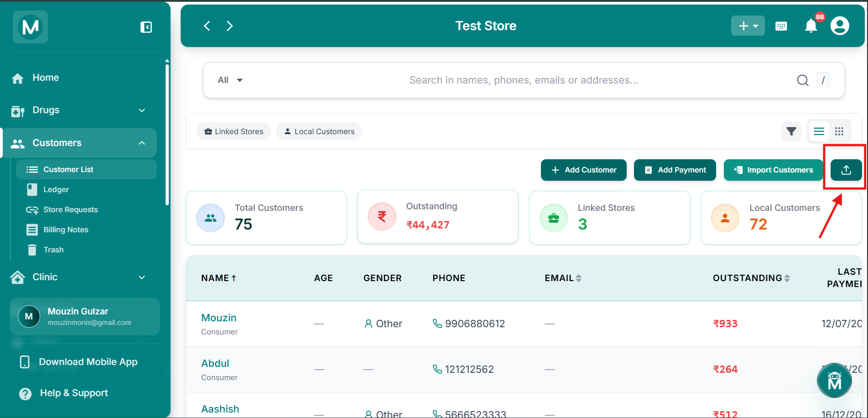Screen dimensions: 868x418
Task: Collapse the sidebar panel icon
Action: pyautogui.click(x=146, y=27)
